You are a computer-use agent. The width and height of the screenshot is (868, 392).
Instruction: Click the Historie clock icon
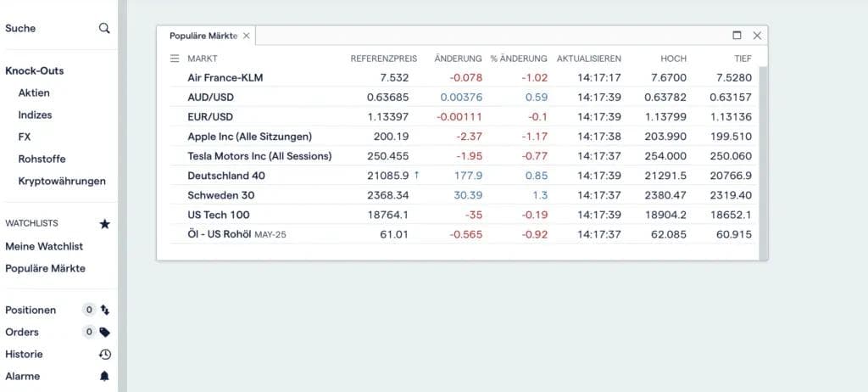pos(105,355)
